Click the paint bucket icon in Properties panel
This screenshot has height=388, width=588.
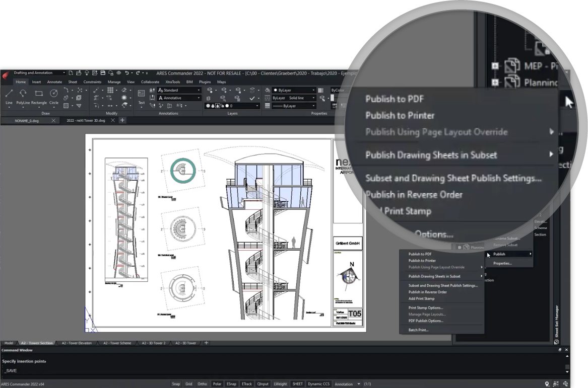tap(268, 90)
